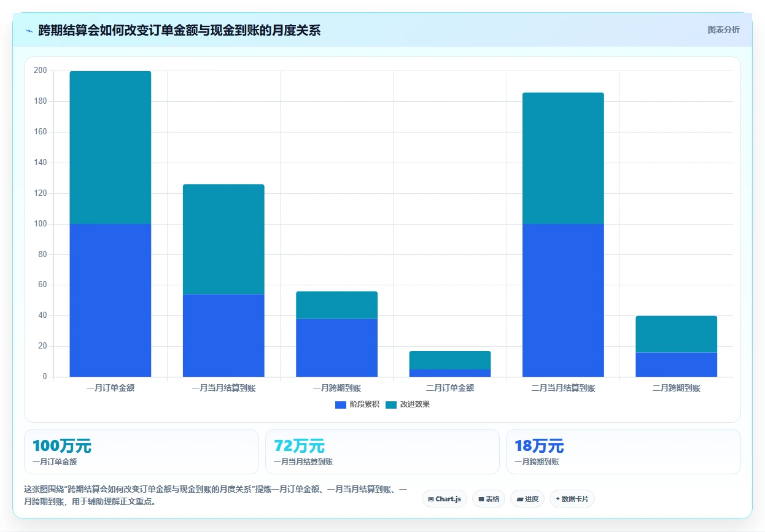
Task: Click the teal segment of 一月订单金额 bar
Action: pyautogui.click(x=111, y=147)
